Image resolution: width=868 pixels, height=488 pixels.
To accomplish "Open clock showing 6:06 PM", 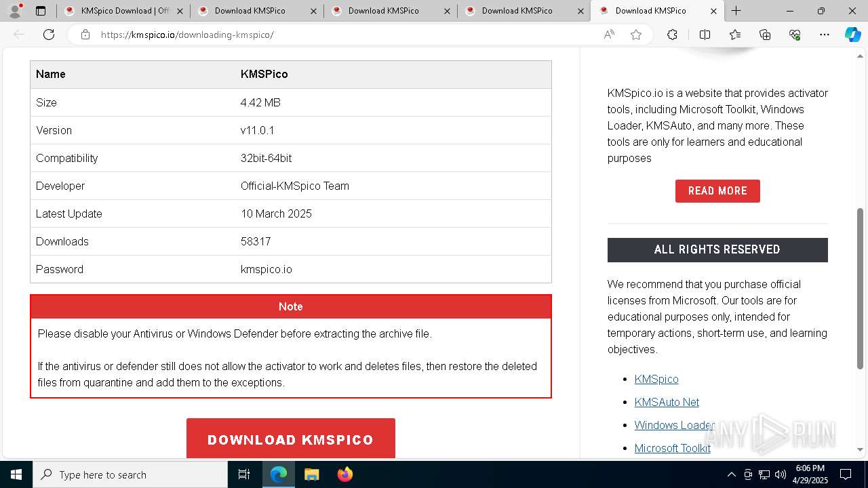I will click(810, 474).
